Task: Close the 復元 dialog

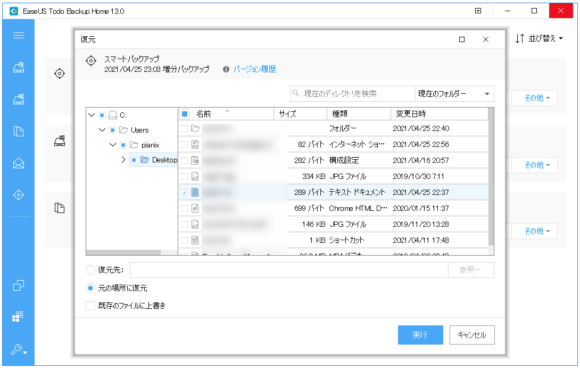Action: (486, 39)
